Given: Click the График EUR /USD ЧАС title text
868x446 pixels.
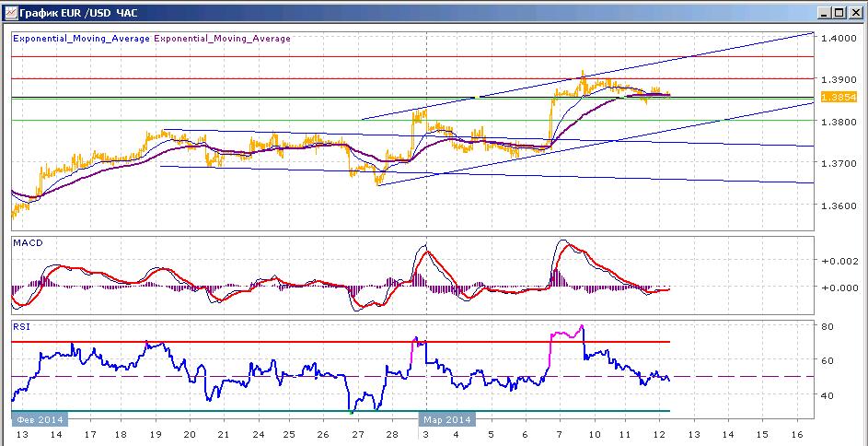Looking at the screenshot, I should pos(77,13).
